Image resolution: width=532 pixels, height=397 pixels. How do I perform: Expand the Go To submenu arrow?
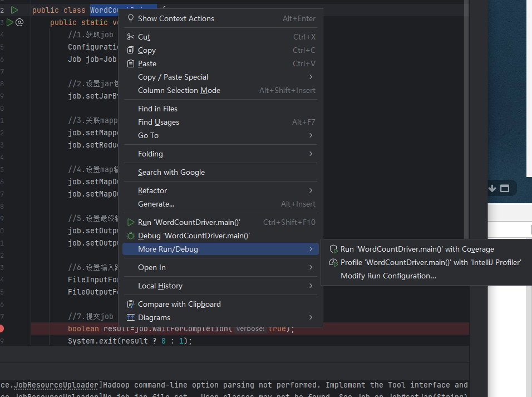tap(311, 135)
